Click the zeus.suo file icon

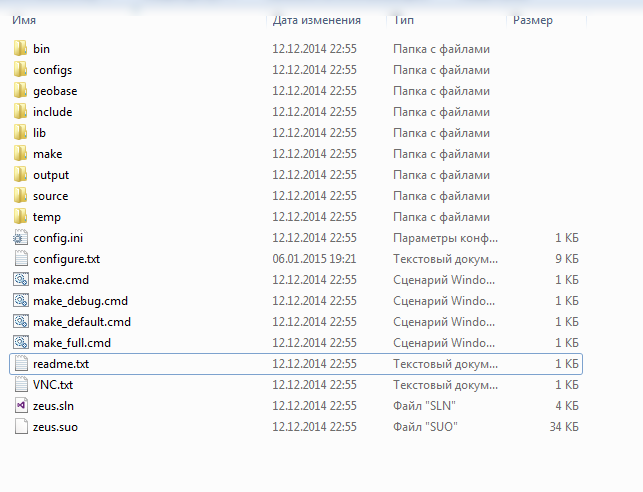(x=21, y=427)
